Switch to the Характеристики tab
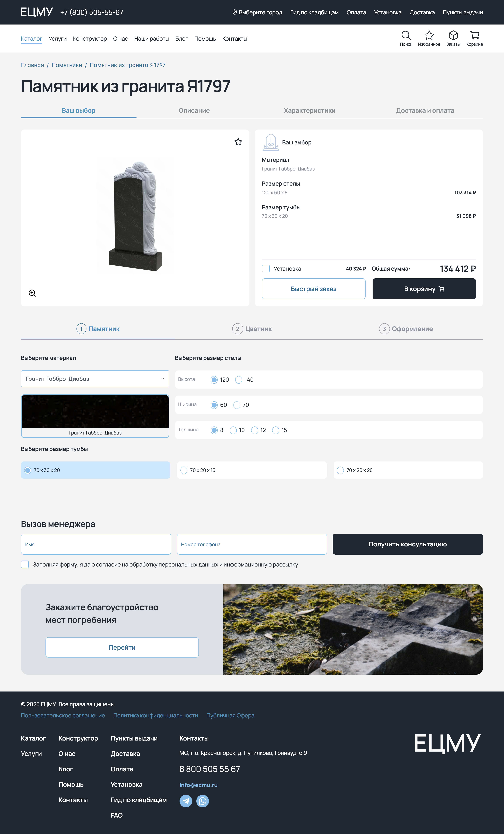 click(309, 110)
